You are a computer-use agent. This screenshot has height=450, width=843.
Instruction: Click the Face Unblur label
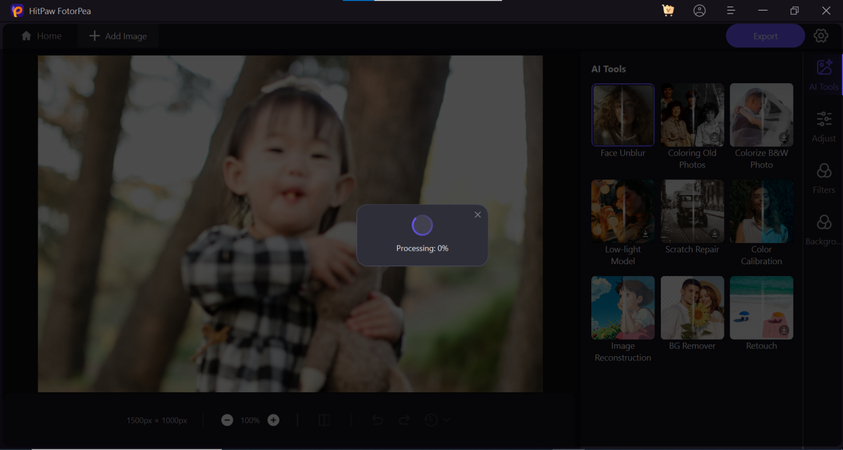point(623,153)
